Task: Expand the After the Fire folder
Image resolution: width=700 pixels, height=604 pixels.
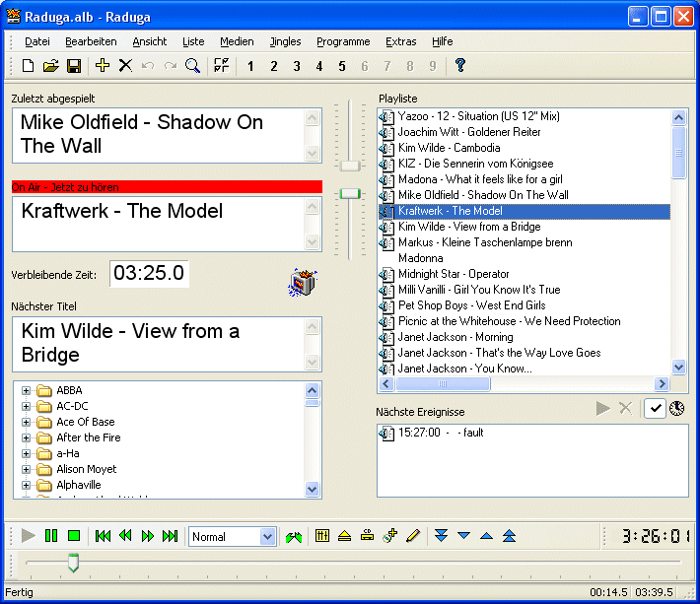Action: (26, 438)
